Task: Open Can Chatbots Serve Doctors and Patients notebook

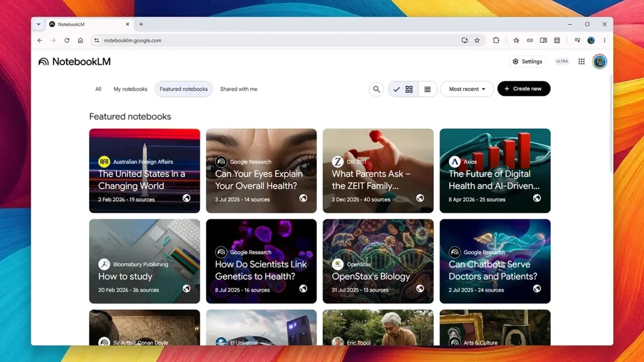Action: (x=495, y=261)
